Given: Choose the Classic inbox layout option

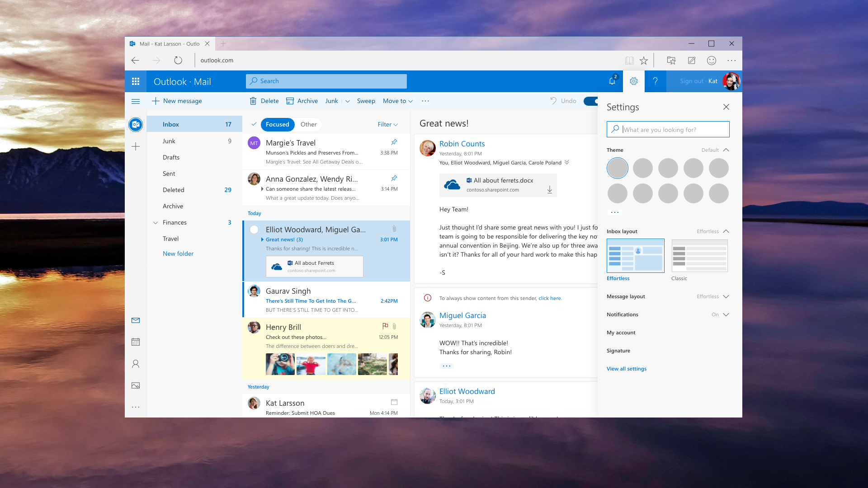Looking at the screenshot, I should (x=699, y=256).
